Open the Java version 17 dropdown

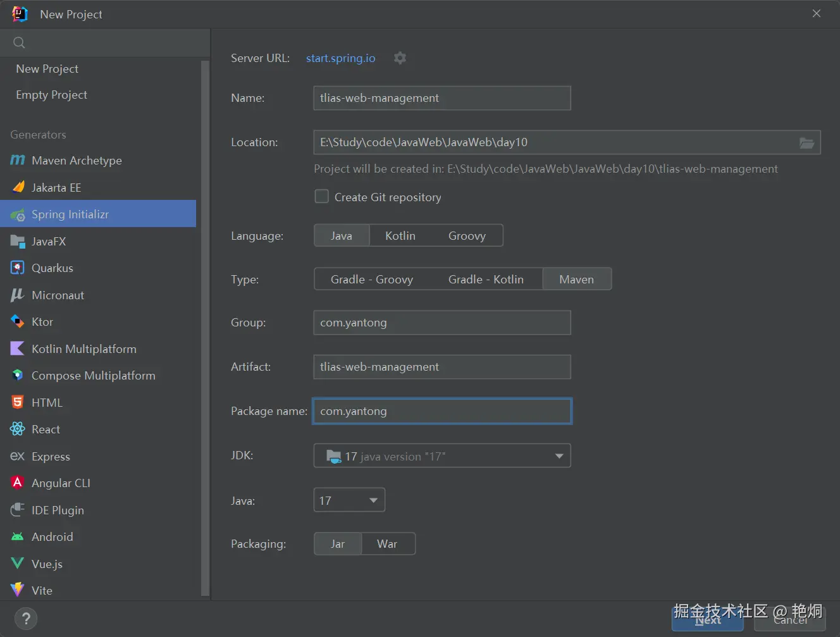tap(349, 500)
